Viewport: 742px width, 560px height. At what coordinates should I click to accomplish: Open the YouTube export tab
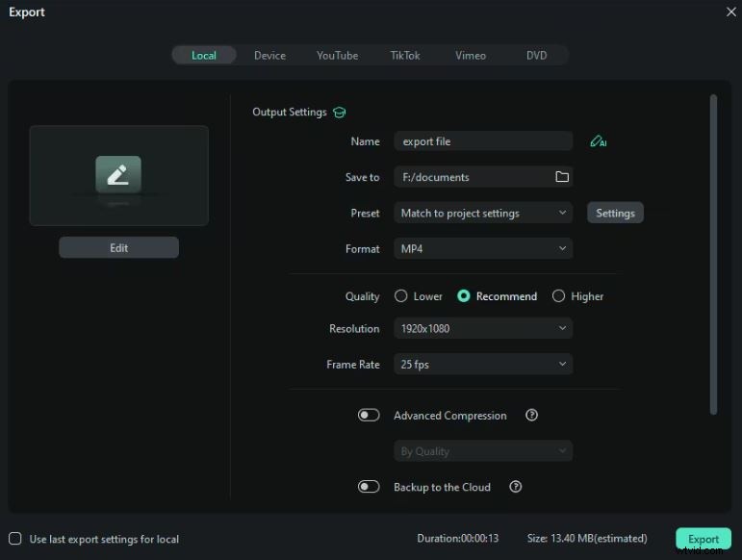[338, 56]
